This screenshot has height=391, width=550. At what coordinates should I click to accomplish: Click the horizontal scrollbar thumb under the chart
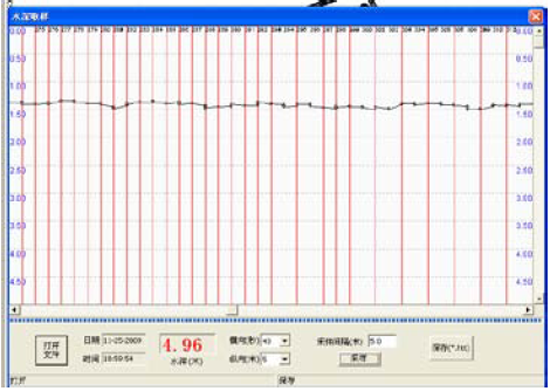[x=232, y=310]
